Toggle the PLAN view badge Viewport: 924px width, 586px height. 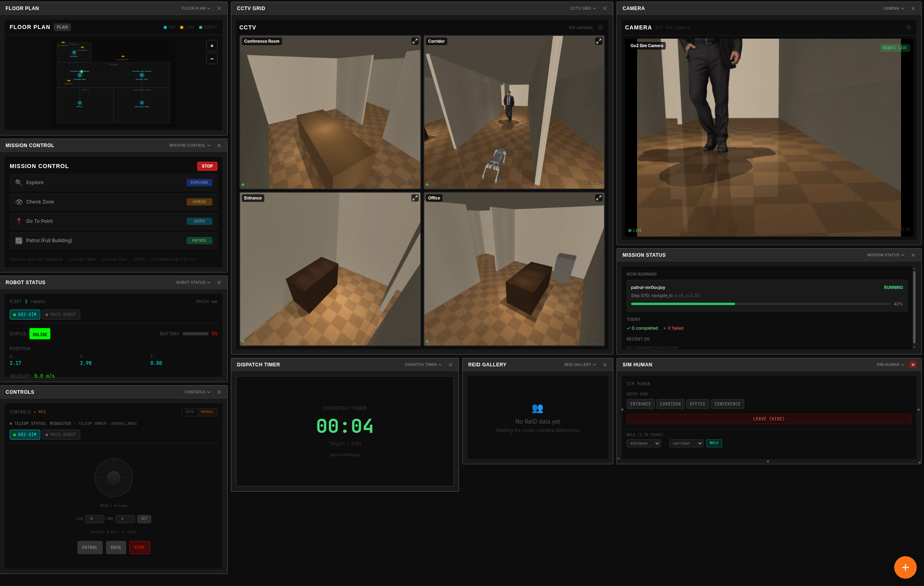(62, 27)
